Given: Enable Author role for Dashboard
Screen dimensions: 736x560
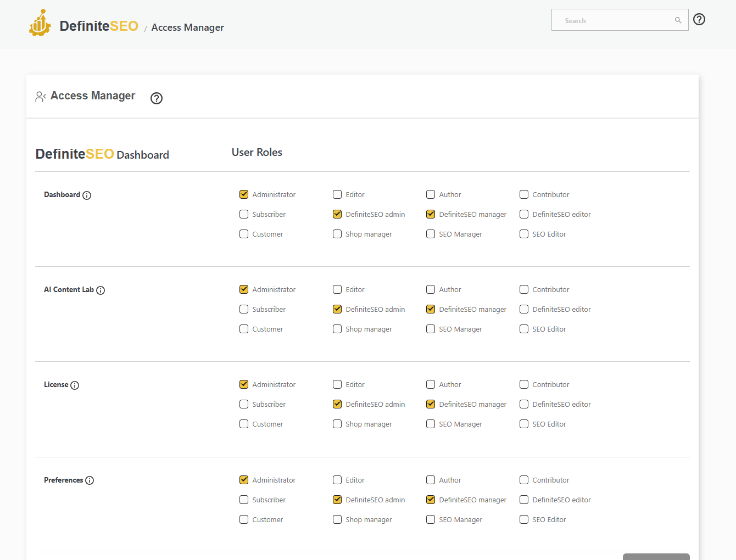Looking at the screenshot, I should tap(431, 194).
